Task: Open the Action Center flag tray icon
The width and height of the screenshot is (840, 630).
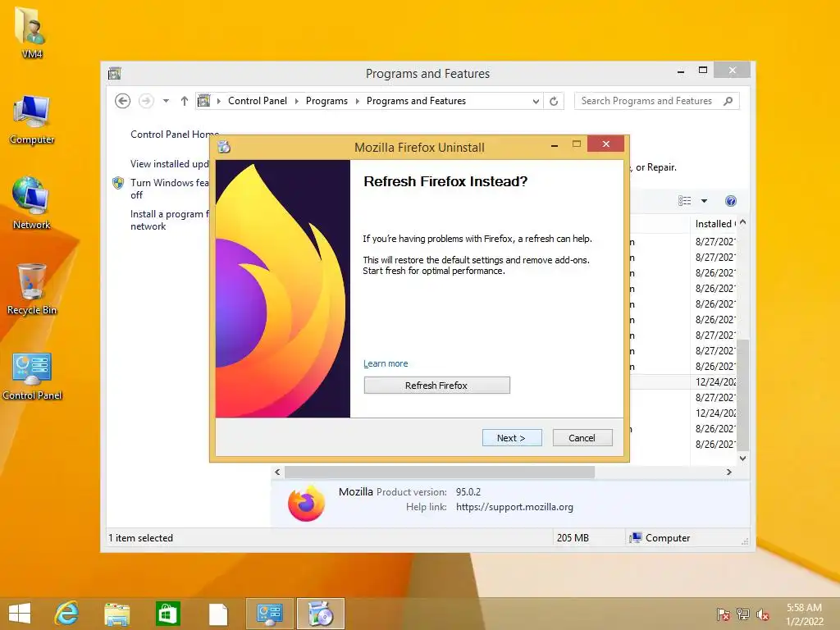Action: pyautogui.click(x=723, y=614)
